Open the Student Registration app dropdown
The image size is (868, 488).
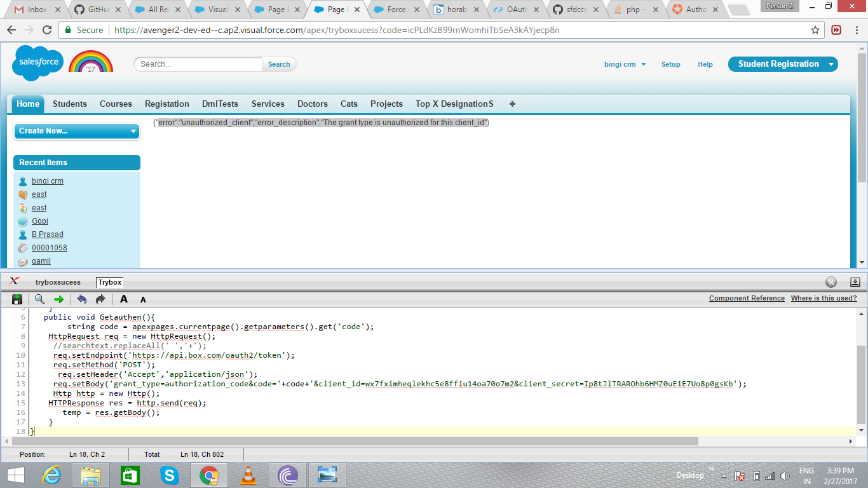pyautogui.click(x=831, y=64)
